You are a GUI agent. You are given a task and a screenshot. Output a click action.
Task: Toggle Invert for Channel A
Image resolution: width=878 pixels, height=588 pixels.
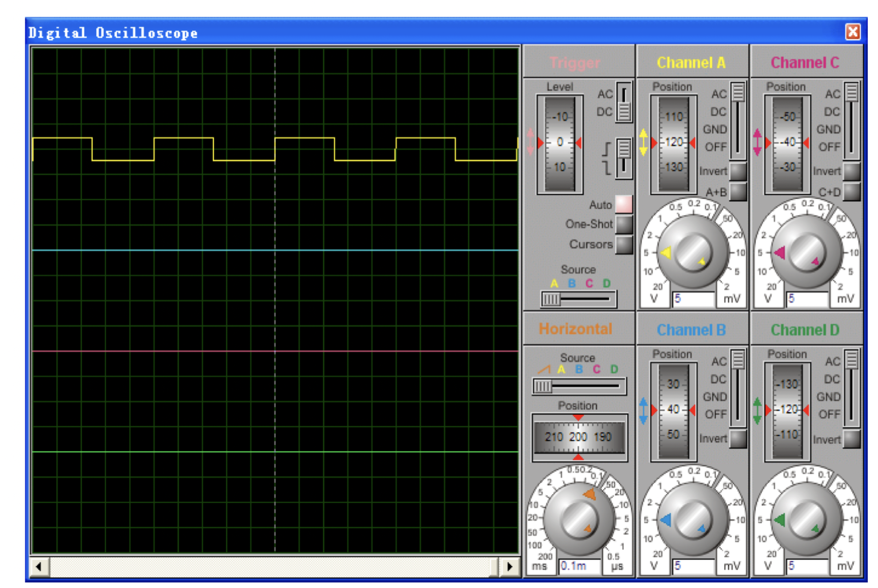[738, 171]
